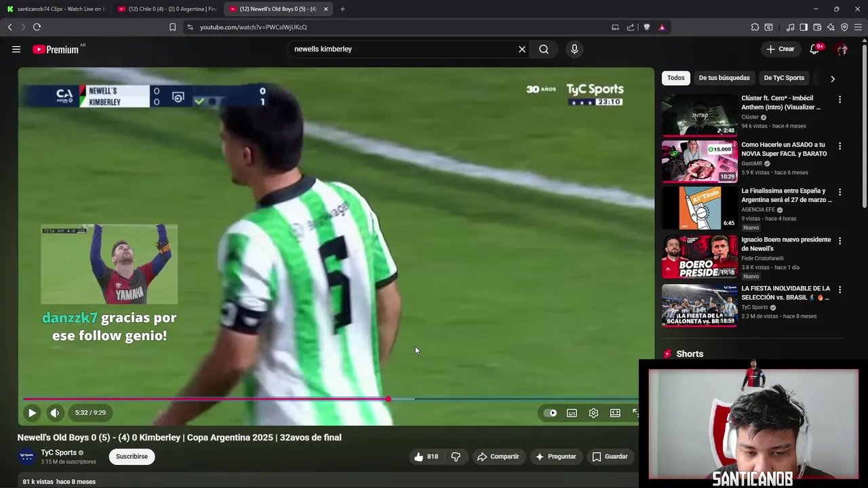This screenshot has height=488, width=868.
Task: Dislike the video
Action: (456, 457)
